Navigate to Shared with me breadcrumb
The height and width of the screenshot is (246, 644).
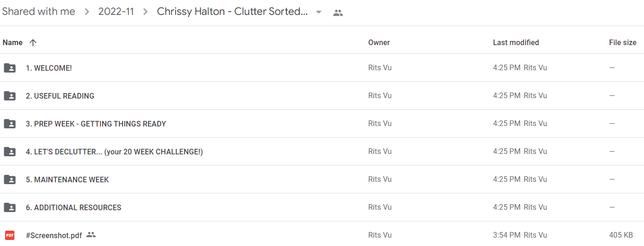39,12
